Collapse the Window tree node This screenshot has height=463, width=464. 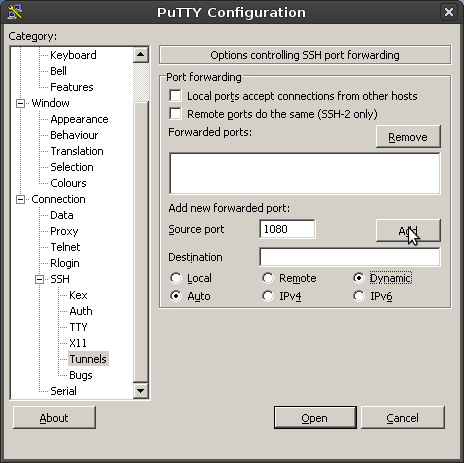coord(20,103)
